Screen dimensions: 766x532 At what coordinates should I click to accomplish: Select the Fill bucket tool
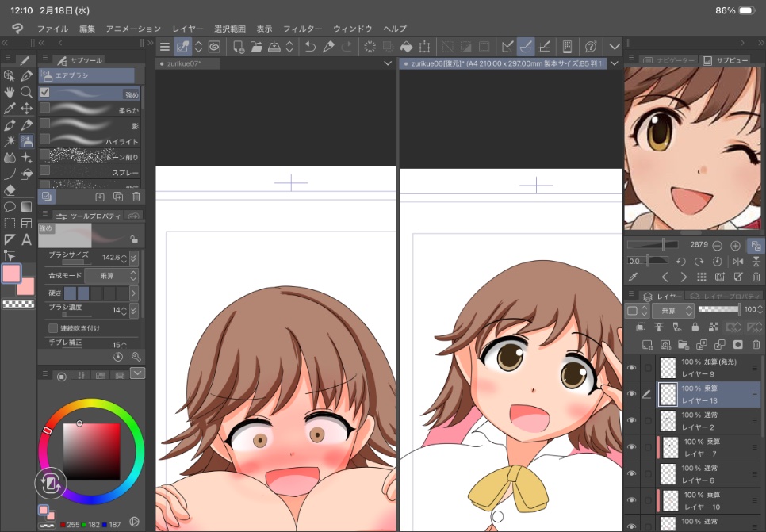coord(26,174)
